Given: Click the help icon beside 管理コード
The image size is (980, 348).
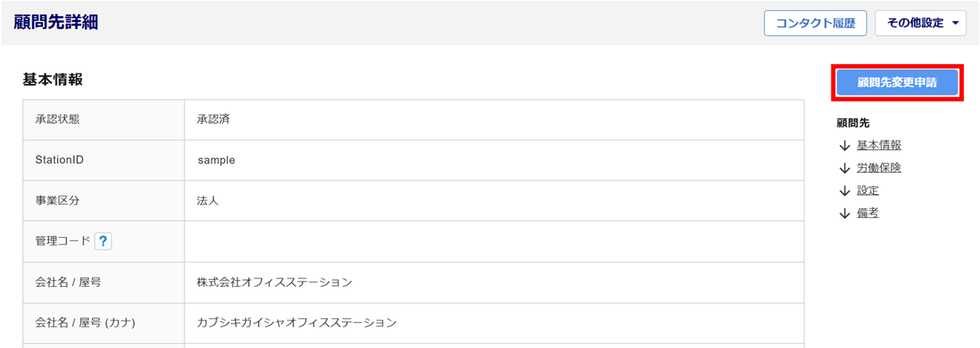Looking at the screenshot, I should [104, 242].
